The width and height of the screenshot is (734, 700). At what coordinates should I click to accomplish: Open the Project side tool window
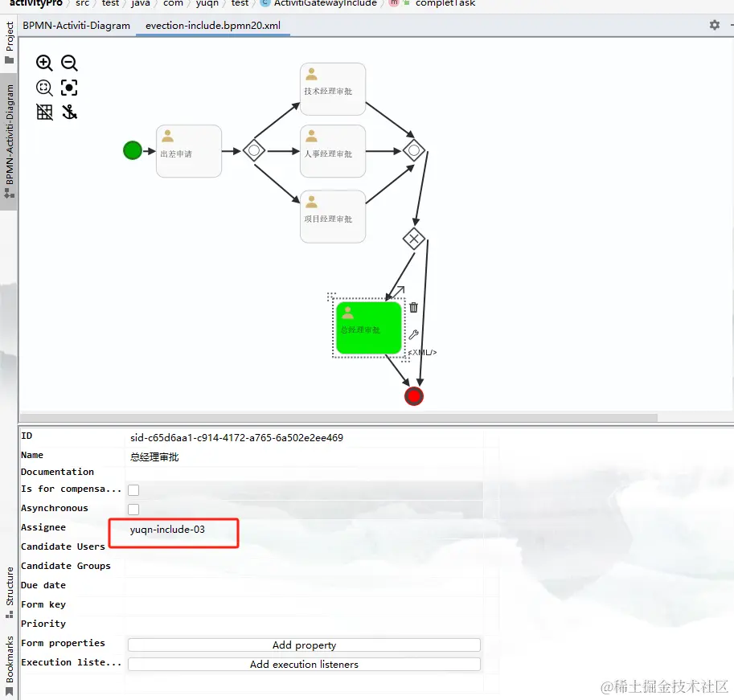point(9,43)
